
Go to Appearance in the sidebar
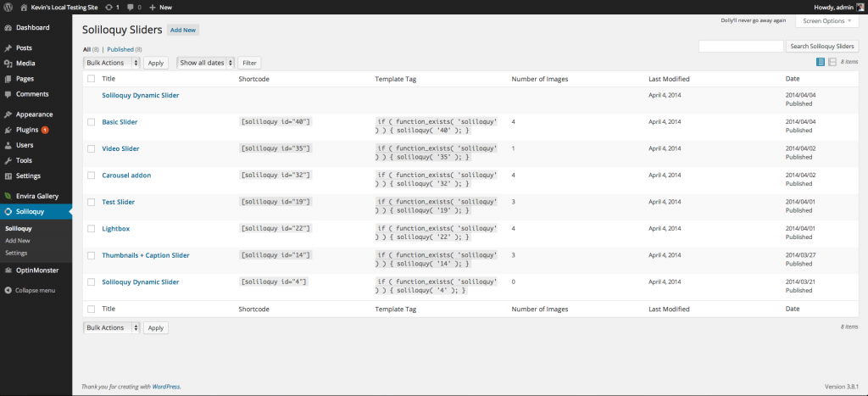[x=34, y=114]
